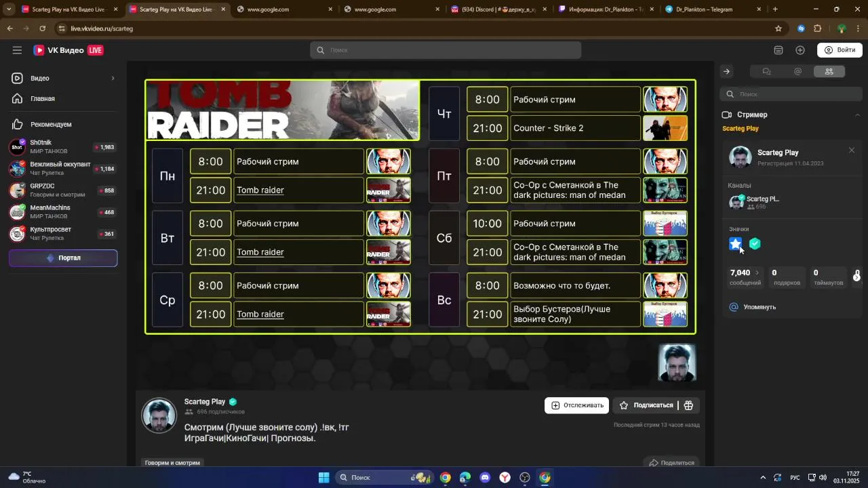Open the Chrome three-dot menu
Screen dimensions: 868x488
point(859,28)
